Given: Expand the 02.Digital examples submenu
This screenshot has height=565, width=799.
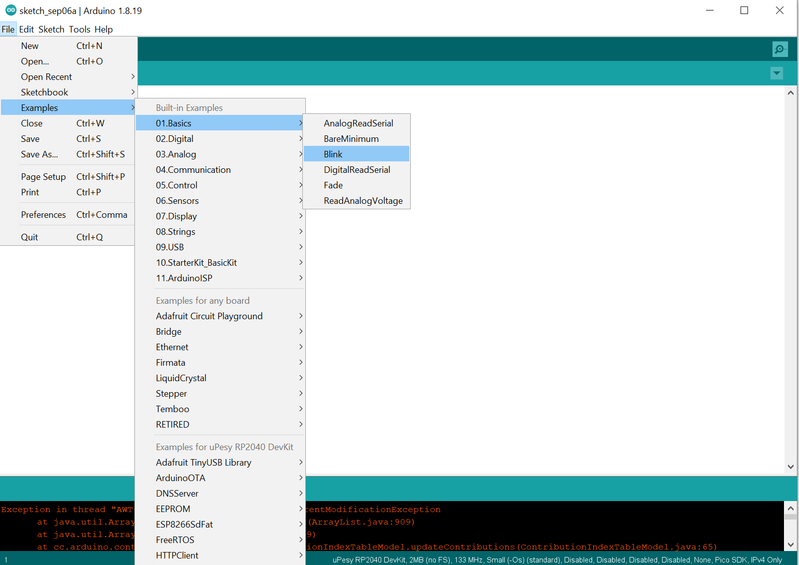Looking at the screenshot, I should [220, 139].
